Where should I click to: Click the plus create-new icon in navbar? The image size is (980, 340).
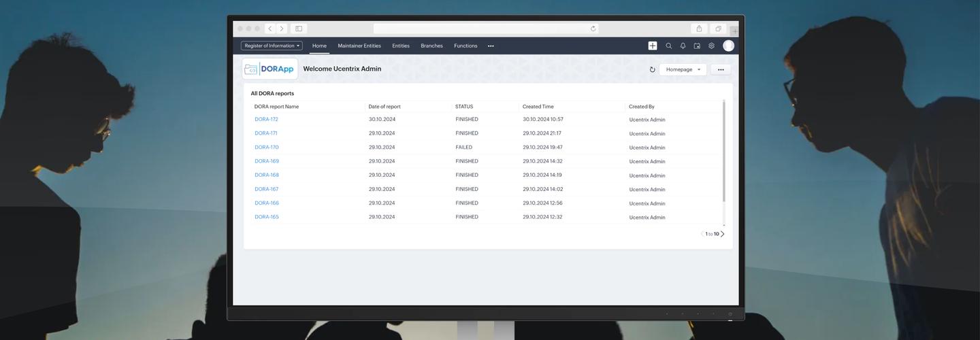click(x=652, y=46)
